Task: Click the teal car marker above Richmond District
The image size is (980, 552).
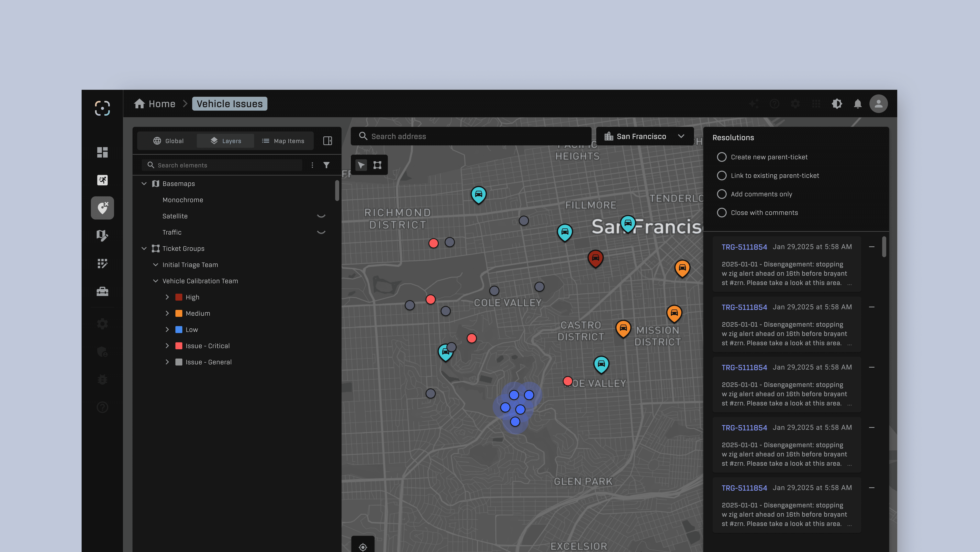Action: [479, 195]
